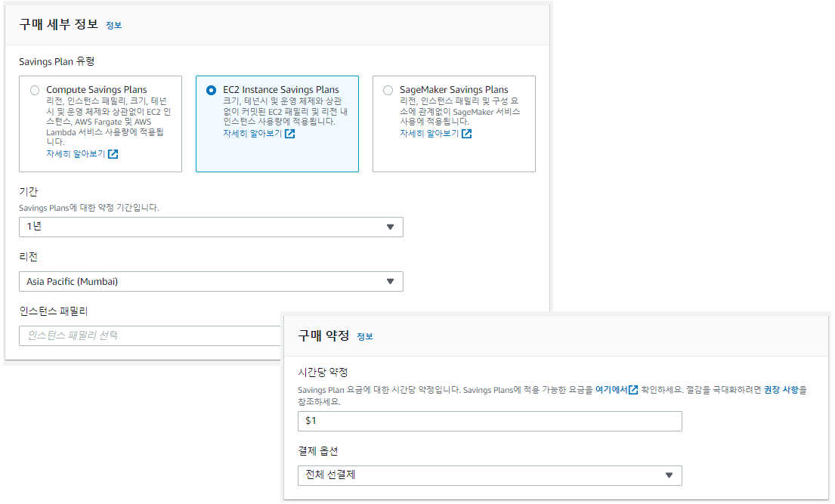Click the 시간당 약정 input showing $1
Screen dimensions: 835x504
coord(490,421)
